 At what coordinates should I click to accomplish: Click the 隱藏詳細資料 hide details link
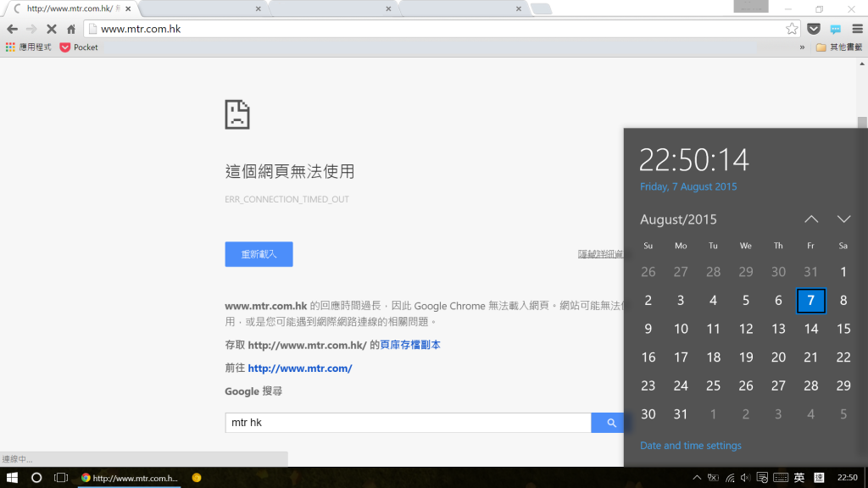[601, 254]
